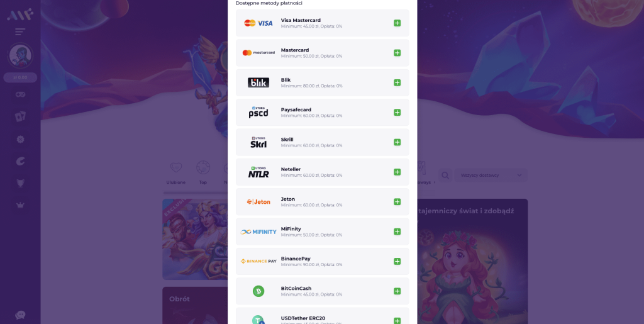Expand the Blik payment method
The width and height of the screenshot is (644, 324).
tap(397, 82)
